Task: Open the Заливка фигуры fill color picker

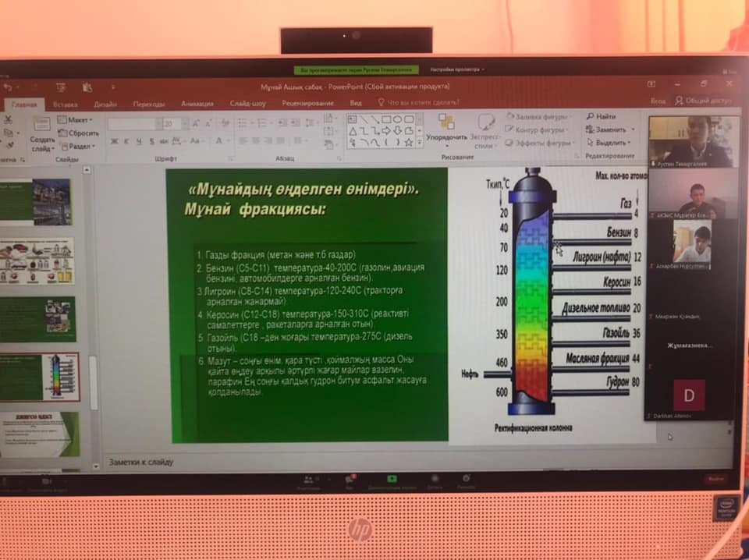Action: pyautogui.click(x=538, y=117)
